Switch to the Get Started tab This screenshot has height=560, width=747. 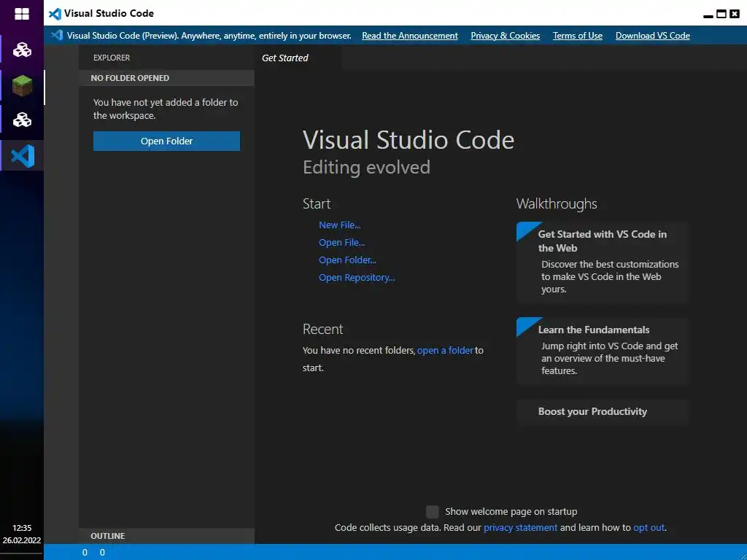[298, 58]
